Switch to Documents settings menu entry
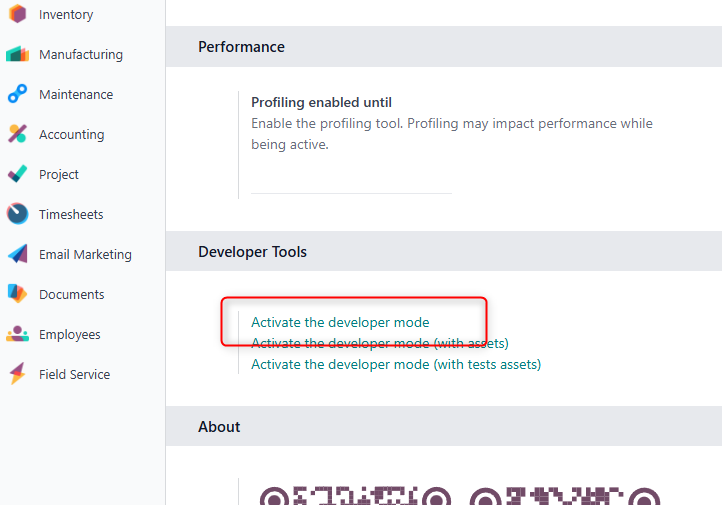 72,295
